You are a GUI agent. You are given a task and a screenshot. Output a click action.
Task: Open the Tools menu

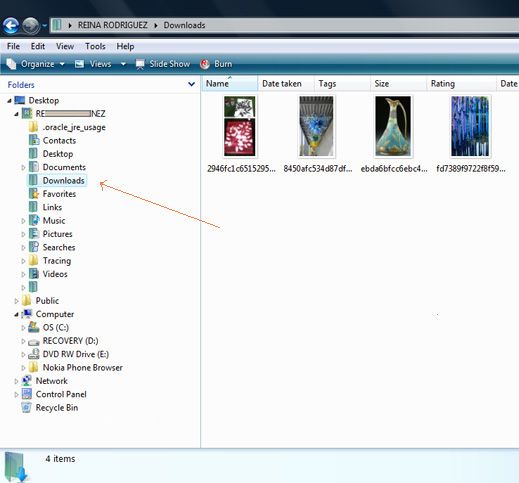point(95,46)
